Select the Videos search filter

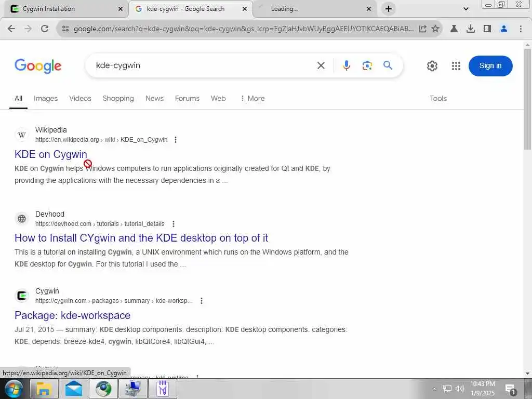pyautogui.click(x=80, y=98)
